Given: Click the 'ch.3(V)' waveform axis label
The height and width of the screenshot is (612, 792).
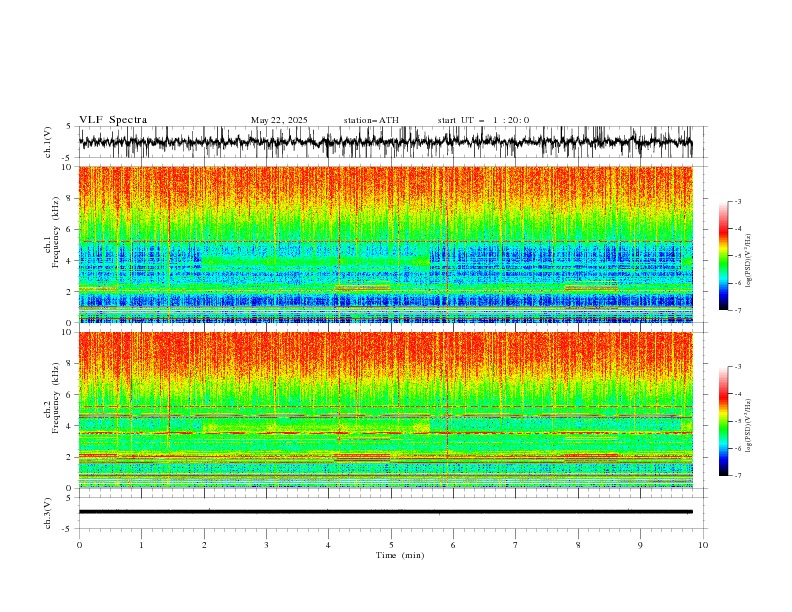Looking at the screenshot, I should tap(48, 514).
